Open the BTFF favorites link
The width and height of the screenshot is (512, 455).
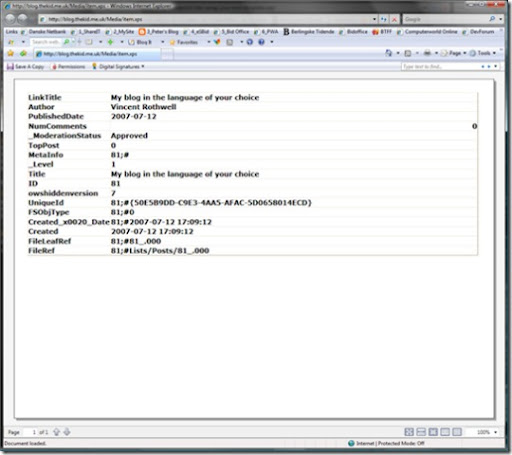tap(382, 32)
